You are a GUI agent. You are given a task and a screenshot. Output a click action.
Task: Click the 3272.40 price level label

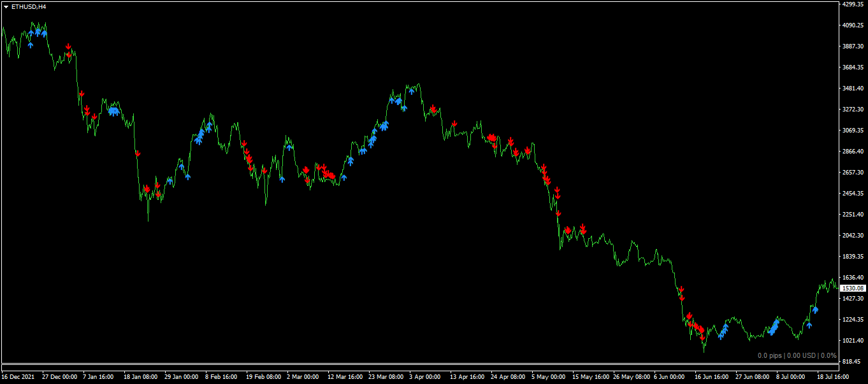[x=853, y=110]
